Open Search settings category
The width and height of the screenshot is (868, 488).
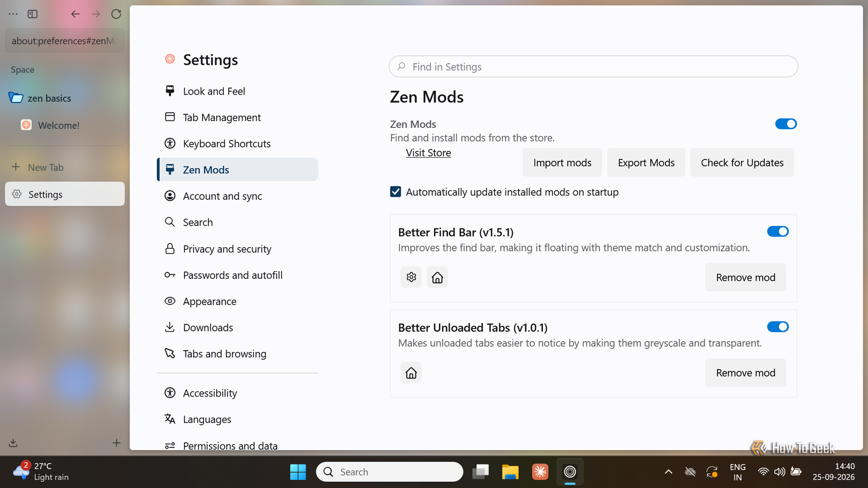[x=237, y=222]
